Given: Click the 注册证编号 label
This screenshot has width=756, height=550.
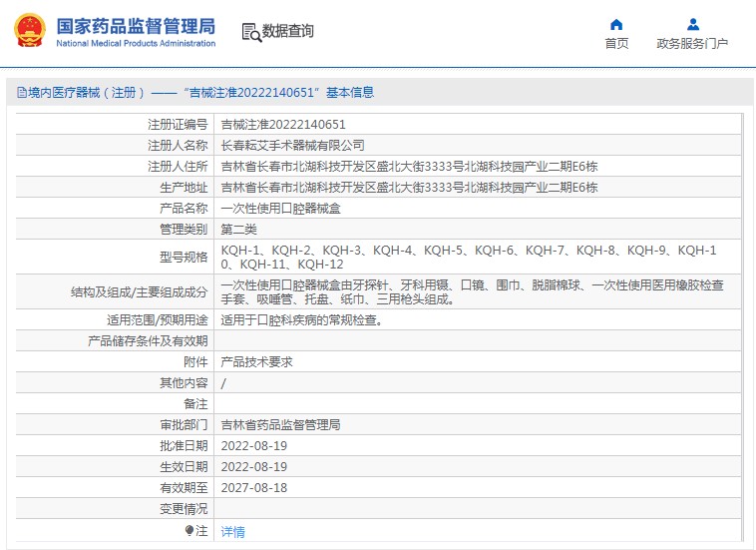Looking at the screenshot, I should (178, 125).
